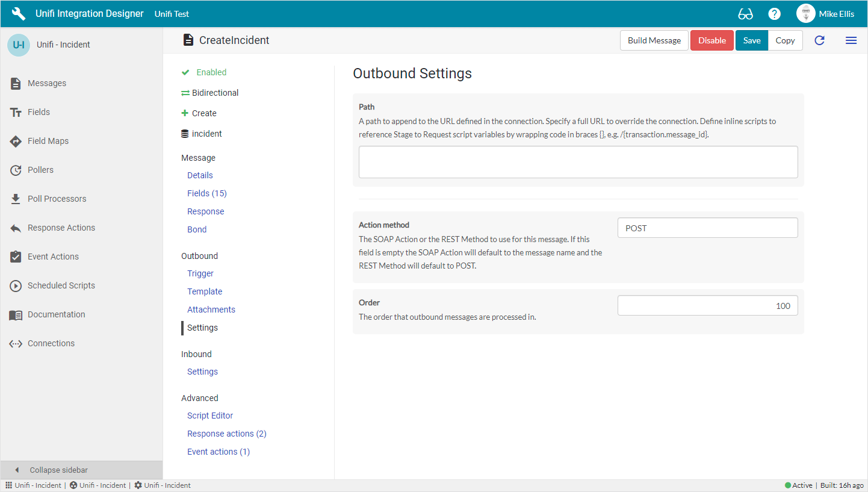Image resolution: width=868 pixels, height=492 pixels.
Task: Click the Path text input field
Action: [x=578, y=162]
